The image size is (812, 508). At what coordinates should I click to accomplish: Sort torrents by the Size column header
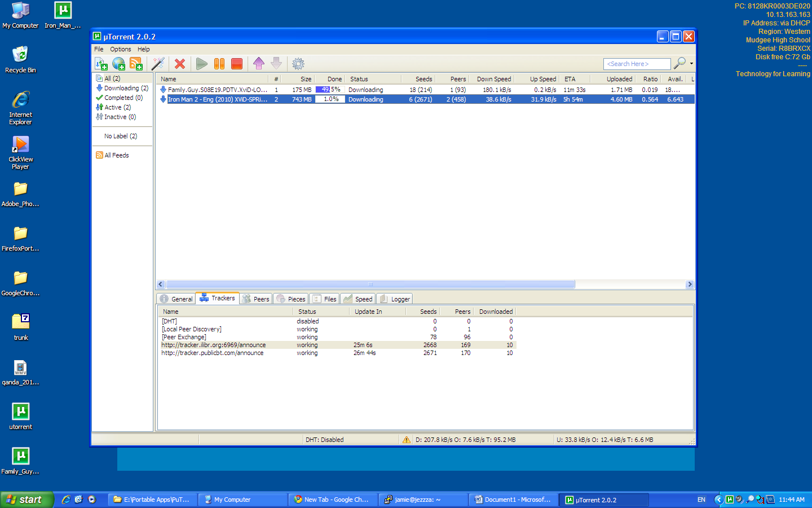click(x=297, y=79)
